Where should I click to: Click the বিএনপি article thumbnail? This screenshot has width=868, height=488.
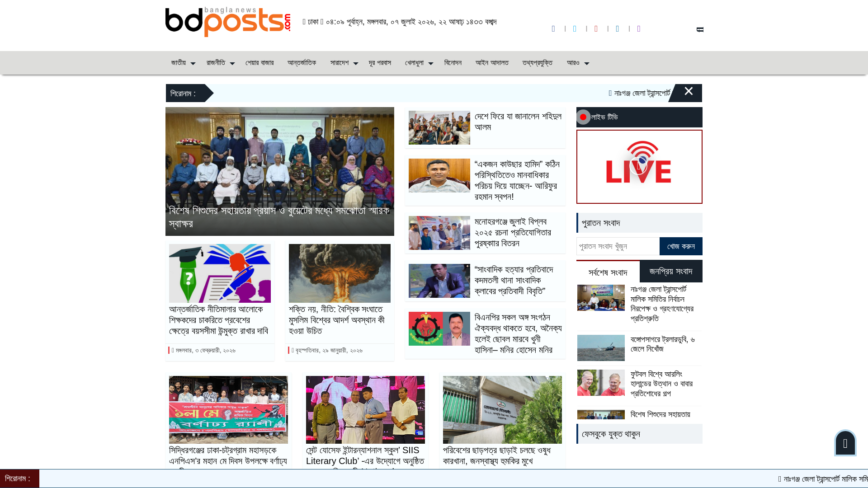pos(439,328)
